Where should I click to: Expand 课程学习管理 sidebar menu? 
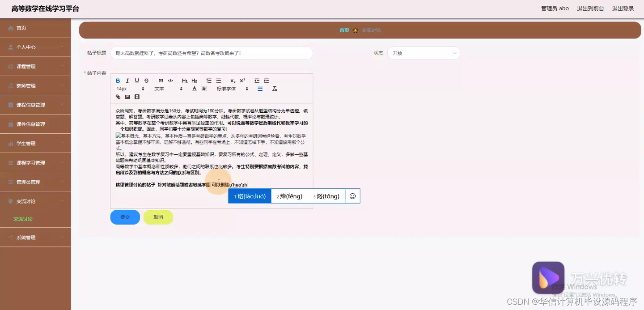(35, 162)
